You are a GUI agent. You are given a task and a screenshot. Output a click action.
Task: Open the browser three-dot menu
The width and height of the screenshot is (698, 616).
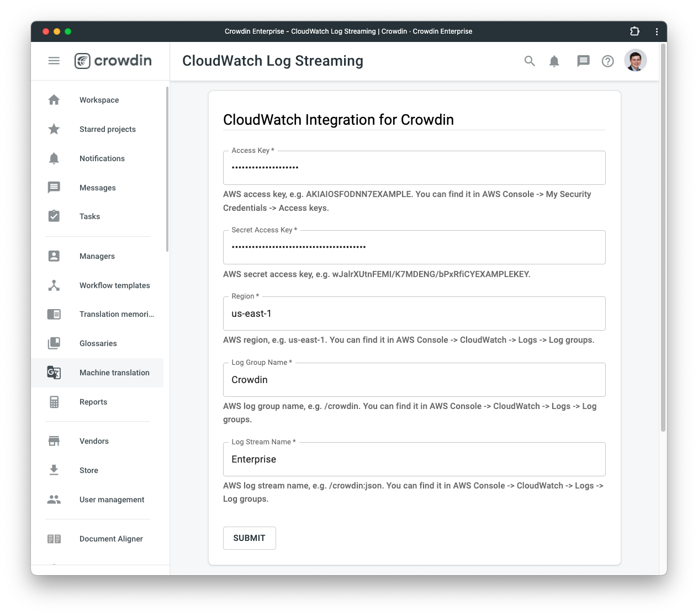(x=657, y=31)
